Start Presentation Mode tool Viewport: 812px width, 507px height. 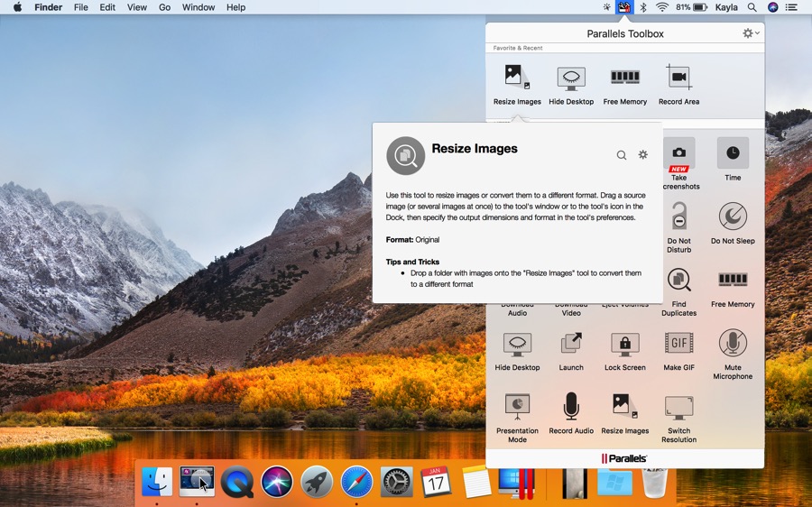coord(517,418)
